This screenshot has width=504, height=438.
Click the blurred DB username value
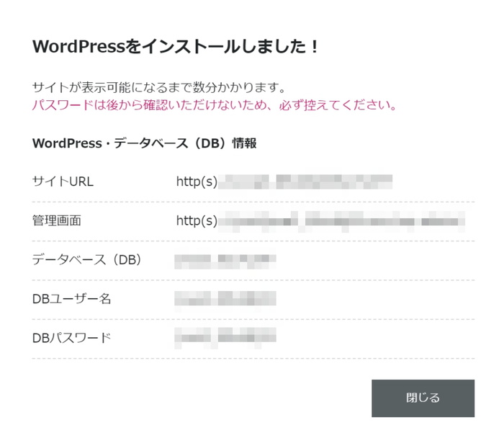coord(225,299)
